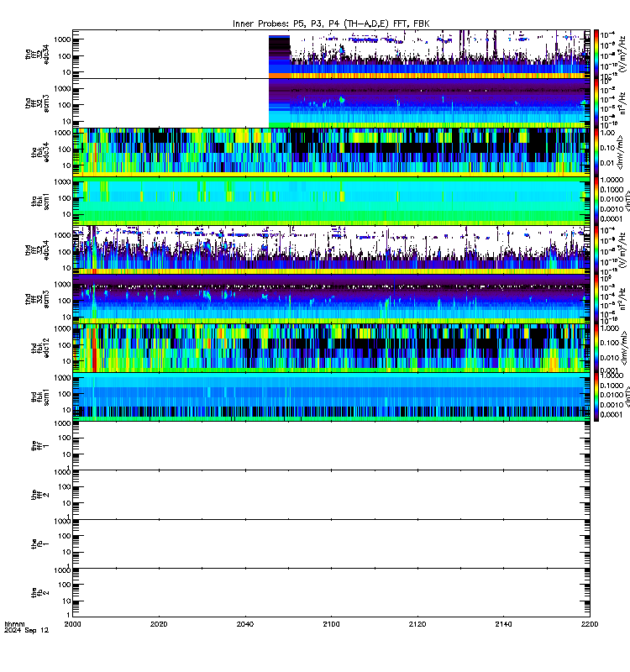Click the 'tha fbk scm1' panel label

[x=40, y=201]
